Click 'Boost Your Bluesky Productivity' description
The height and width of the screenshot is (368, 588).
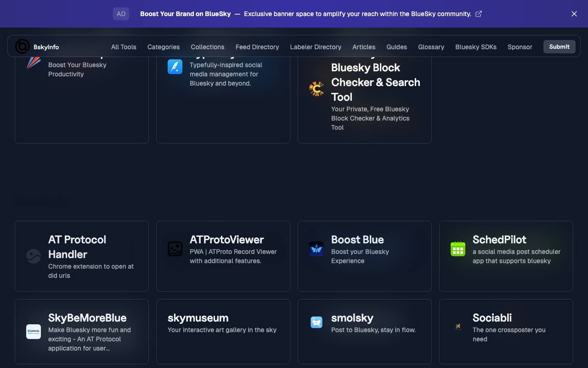pos(77,69)
